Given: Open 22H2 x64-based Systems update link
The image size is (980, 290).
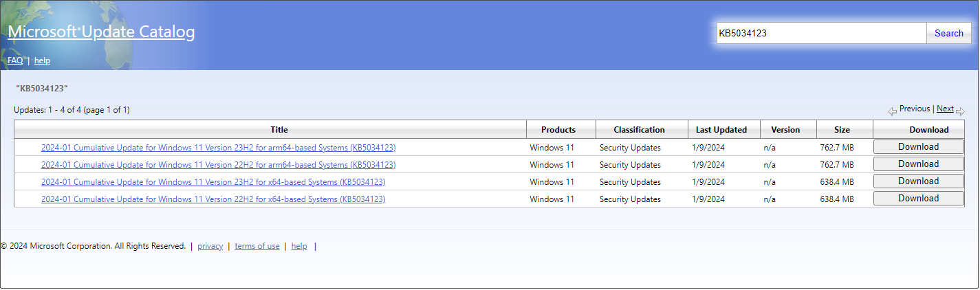Looking at the screenshot, I should pyautogui.click(x=213, y=199).
